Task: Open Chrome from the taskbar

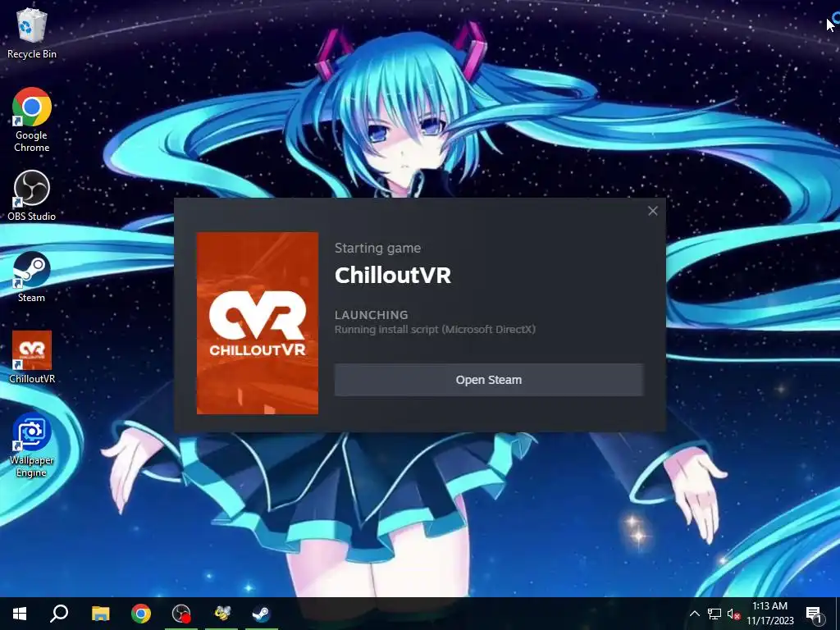Action: pyautogui.click(x=141, y=614)
